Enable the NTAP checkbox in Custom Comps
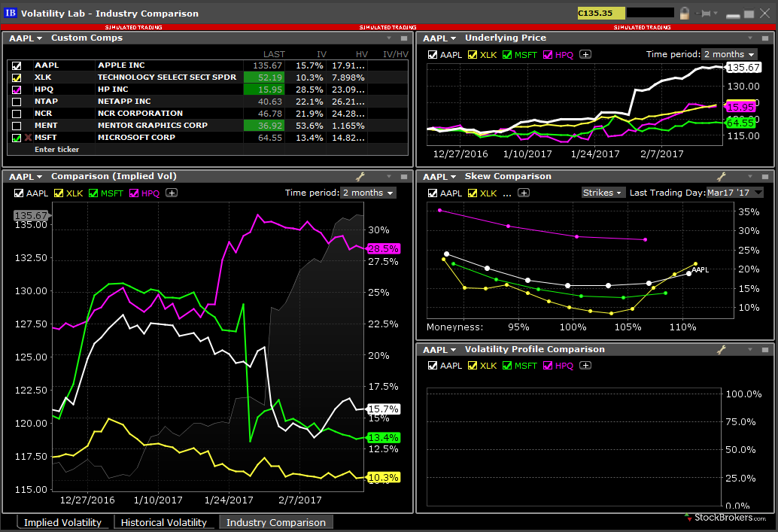 (x=17, y=102)
